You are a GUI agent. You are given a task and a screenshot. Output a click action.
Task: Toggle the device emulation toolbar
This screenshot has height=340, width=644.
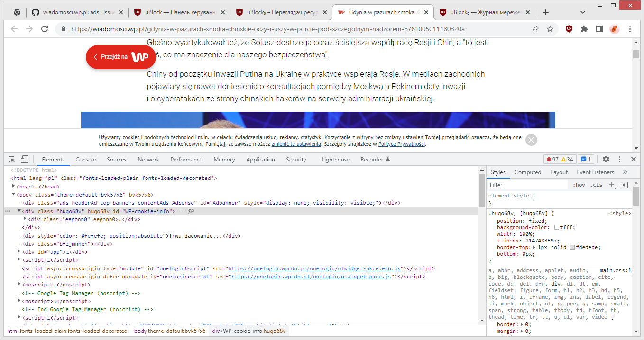point(24,159)
